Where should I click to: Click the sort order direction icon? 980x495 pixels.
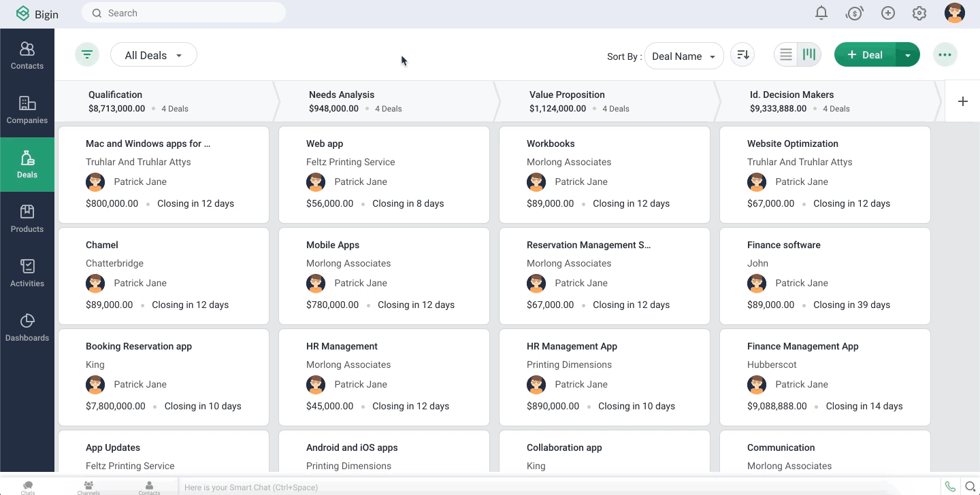point(742,55)
